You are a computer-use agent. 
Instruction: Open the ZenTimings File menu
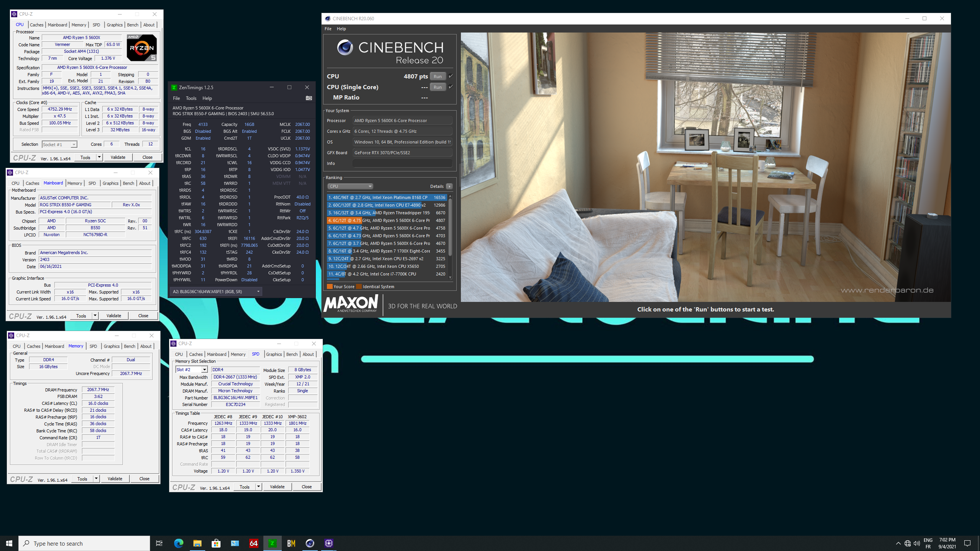pyautogui.click(x=176, y=98)
